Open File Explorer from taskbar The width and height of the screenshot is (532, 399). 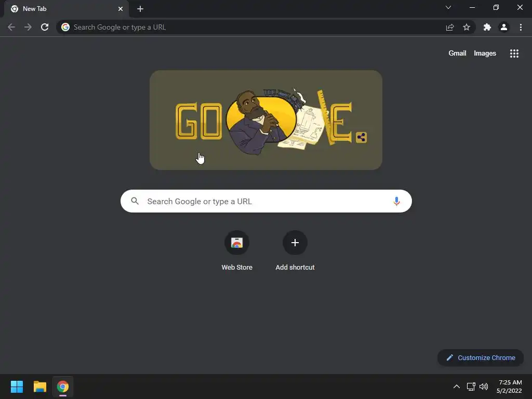click(x=39, y=387)
